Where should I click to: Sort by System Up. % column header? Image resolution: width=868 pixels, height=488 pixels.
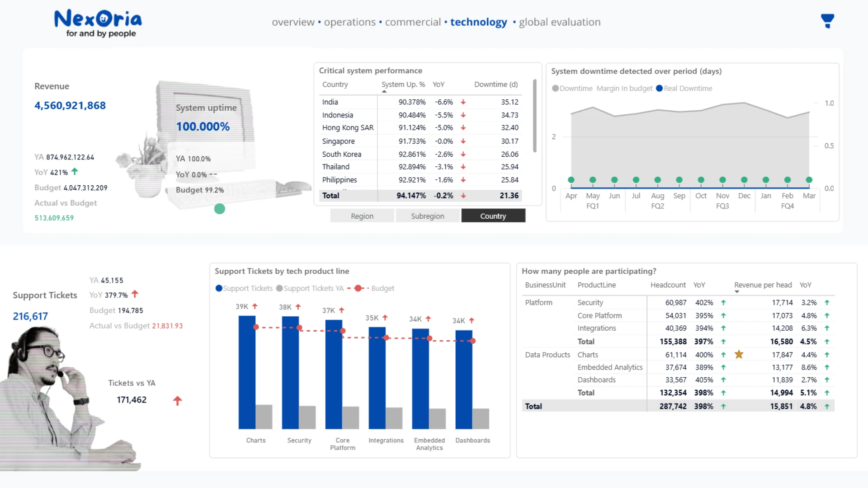click(403, 84)
